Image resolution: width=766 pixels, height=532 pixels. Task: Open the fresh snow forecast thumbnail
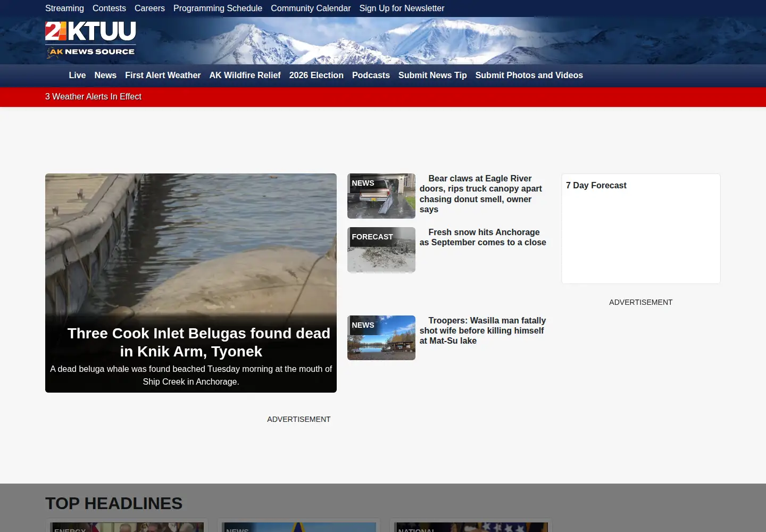tap(381, 250)
